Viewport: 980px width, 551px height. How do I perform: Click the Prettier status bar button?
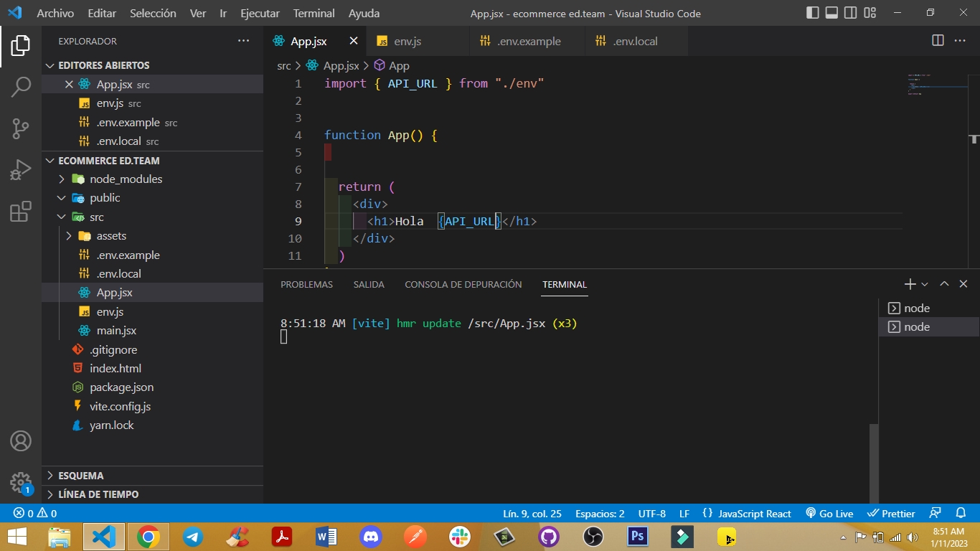coord(891,514)
